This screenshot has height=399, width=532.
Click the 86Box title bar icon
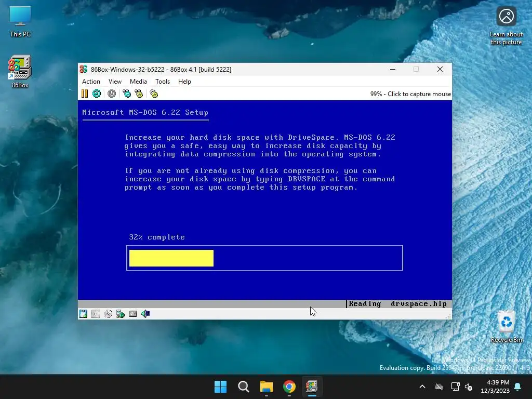pyautogui.click(x=84, y=69)
